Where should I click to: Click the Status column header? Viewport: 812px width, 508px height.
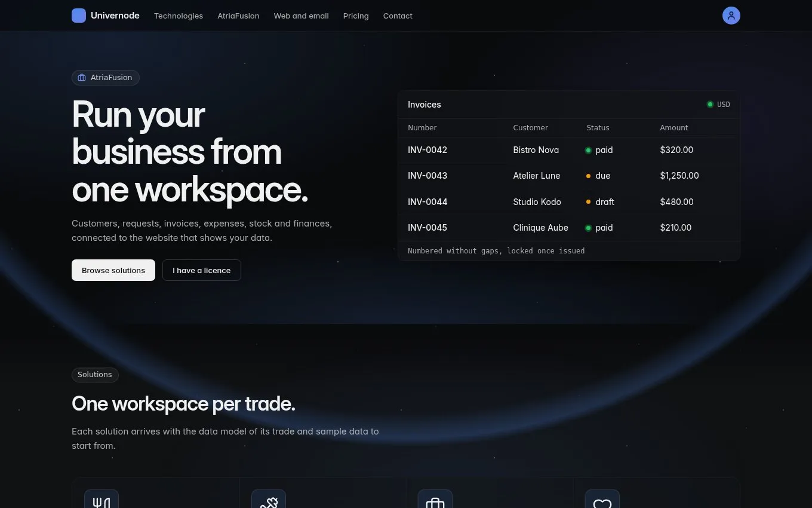point(598,128)
